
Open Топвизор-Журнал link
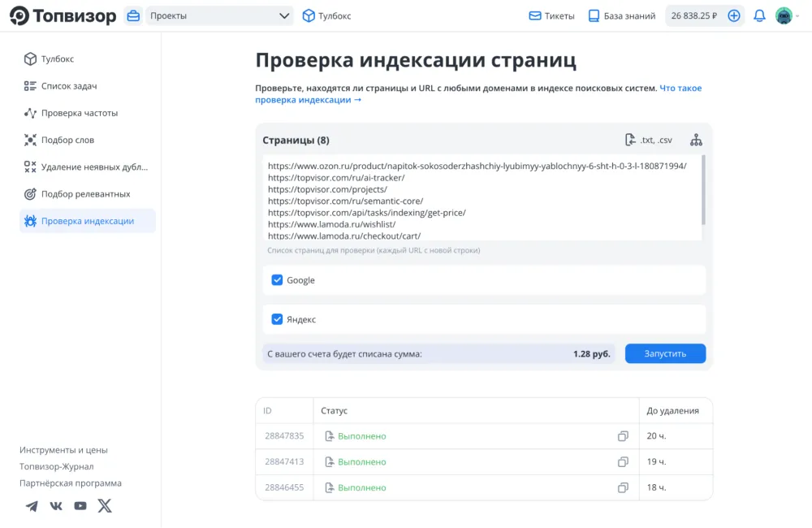(x=57, y=466)
